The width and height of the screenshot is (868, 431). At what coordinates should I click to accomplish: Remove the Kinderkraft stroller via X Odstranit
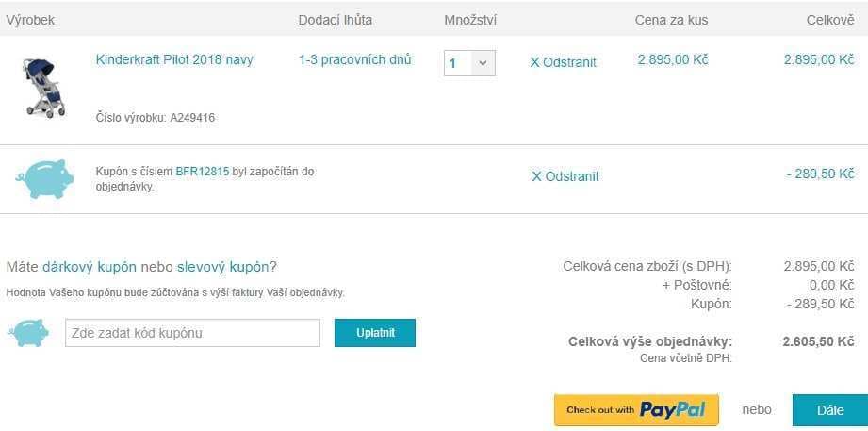pos(563,62)
